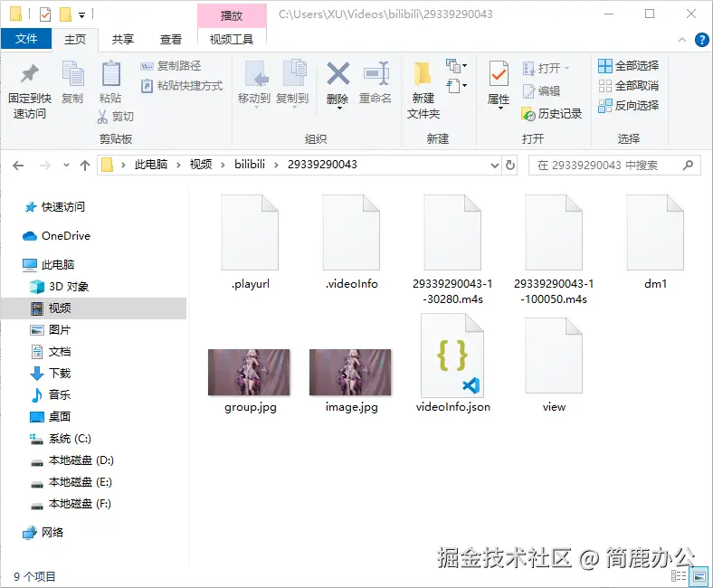This screenshot has width=713, height=588.
Task: Select Quick access (快速访问) in sidebar
Action: (54, 207)
